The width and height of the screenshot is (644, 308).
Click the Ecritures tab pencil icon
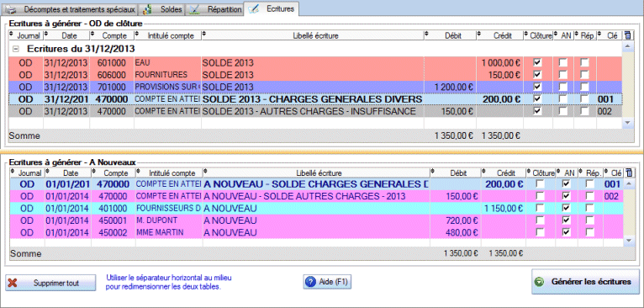(x=253, y=8)
